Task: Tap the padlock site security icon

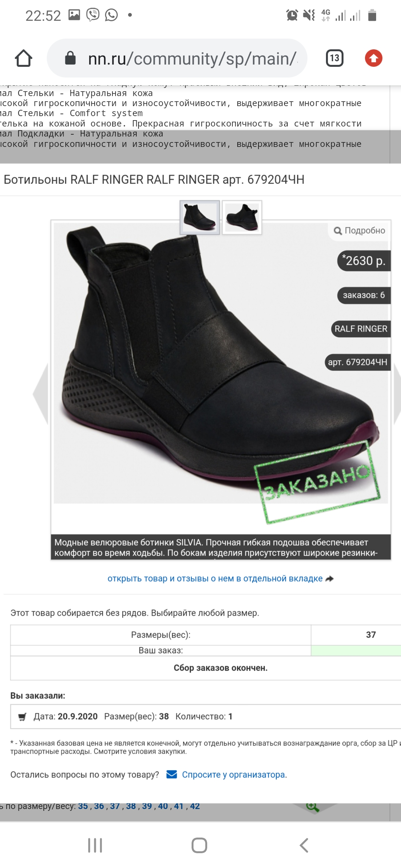Action: click(x=70, y=58)
